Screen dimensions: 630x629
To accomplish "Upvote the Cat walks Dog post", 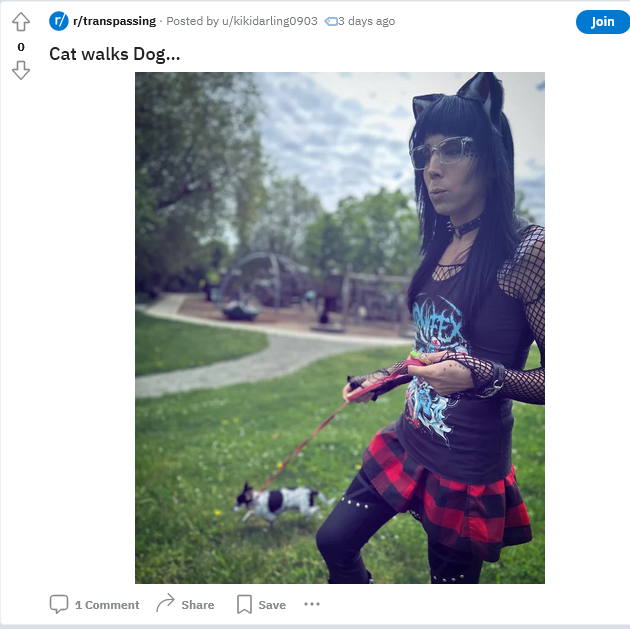I will click(x=20, y=22).
